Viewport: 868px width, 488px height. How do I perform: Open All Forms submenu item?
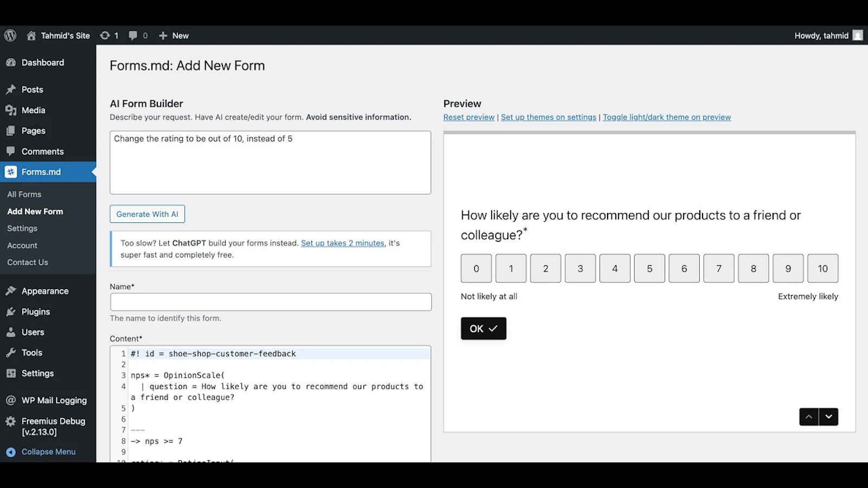pyautogui.click(x=24, y=194)
